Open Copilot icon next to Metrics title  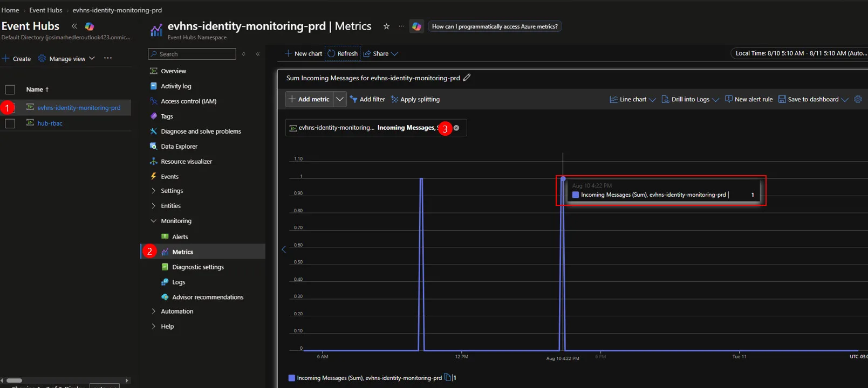[416, 26]
